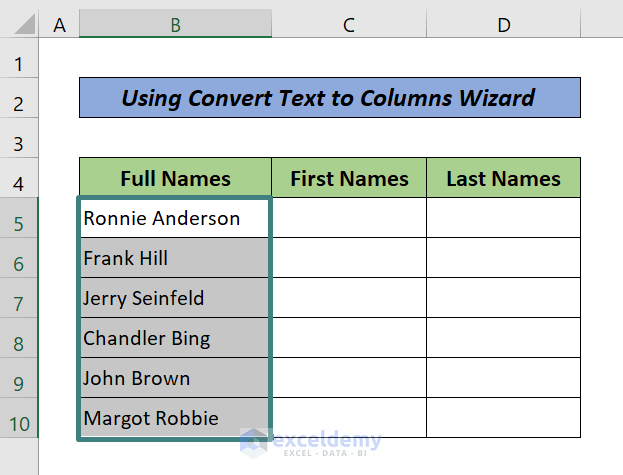Select the cell containing Frank Hill

175,258
